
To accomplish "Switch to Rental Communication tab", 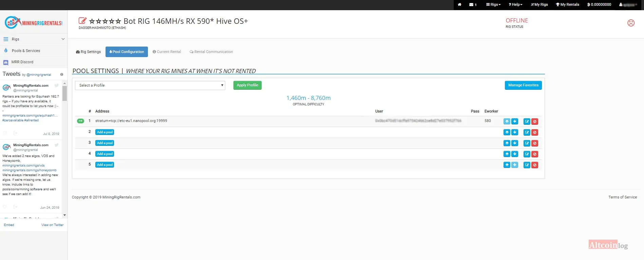I will tap(211, 52).
